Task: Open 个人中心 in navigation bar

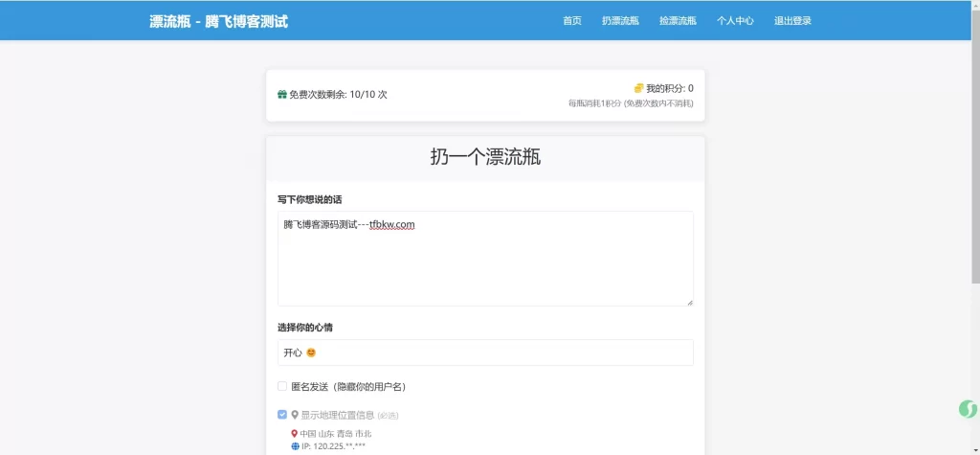Action: [735, 21]
